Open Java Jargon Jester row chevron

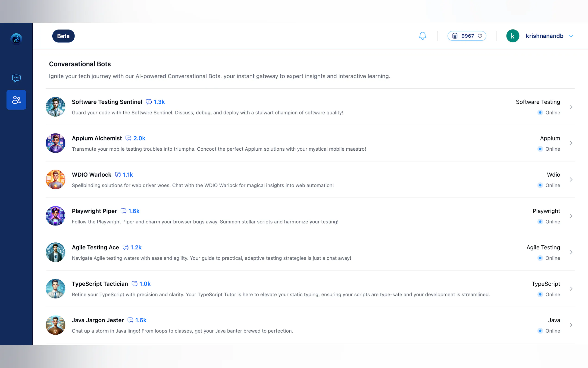[x=571, y=325]
